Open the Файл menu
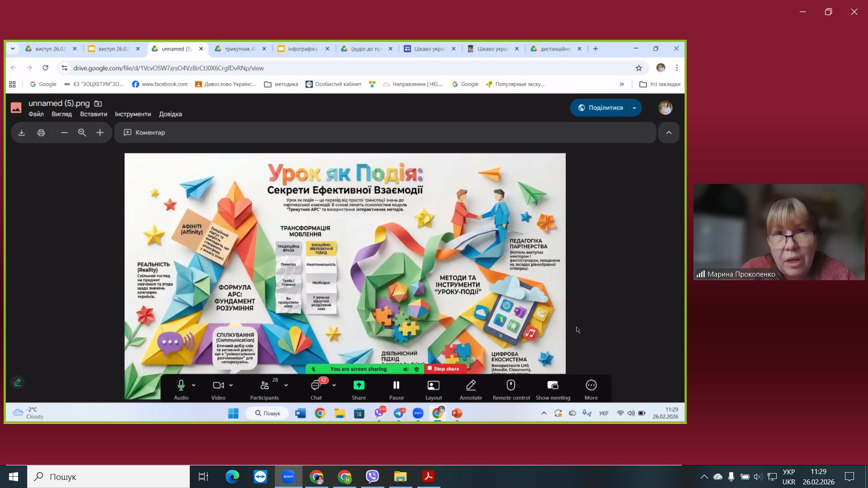This screenshot has width=868, height=488. 36,114
